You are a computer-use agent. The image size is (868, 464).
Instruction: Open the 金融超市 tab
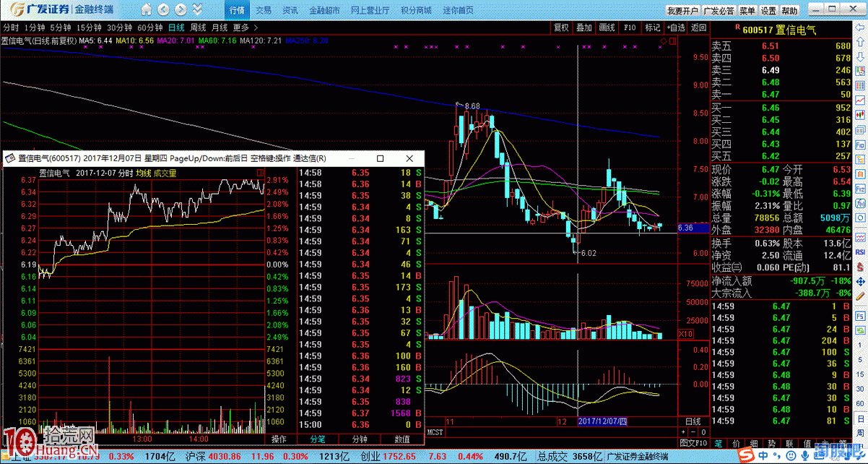(324, 11)
